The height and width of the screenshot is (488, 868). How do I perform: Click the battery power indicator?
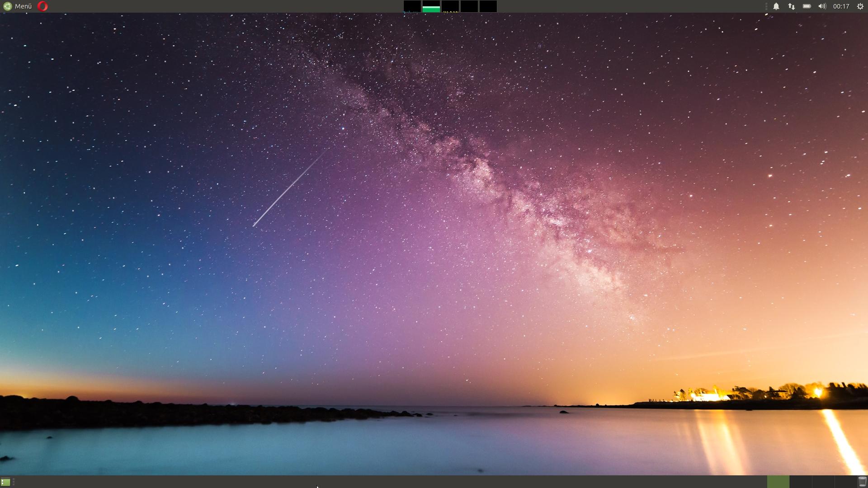coord(807,6)
